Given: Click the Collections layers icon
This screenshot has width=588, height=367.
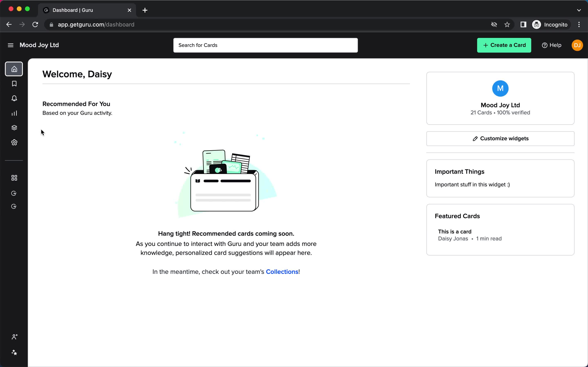Looking at the screenshot, I should click(x=14, y=128).
